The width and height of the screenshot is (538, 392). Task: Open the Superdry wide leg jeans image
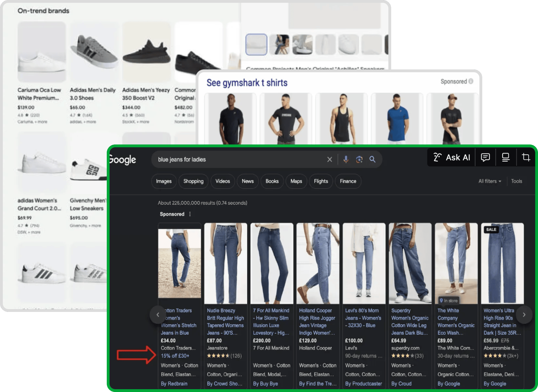point(410,263)
